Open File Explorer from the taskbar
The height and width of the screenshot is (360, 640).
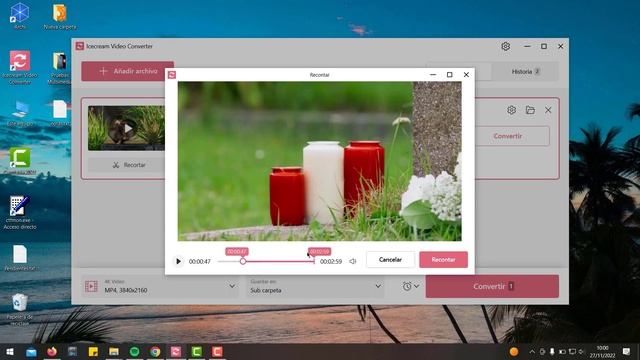pos(113,351)
